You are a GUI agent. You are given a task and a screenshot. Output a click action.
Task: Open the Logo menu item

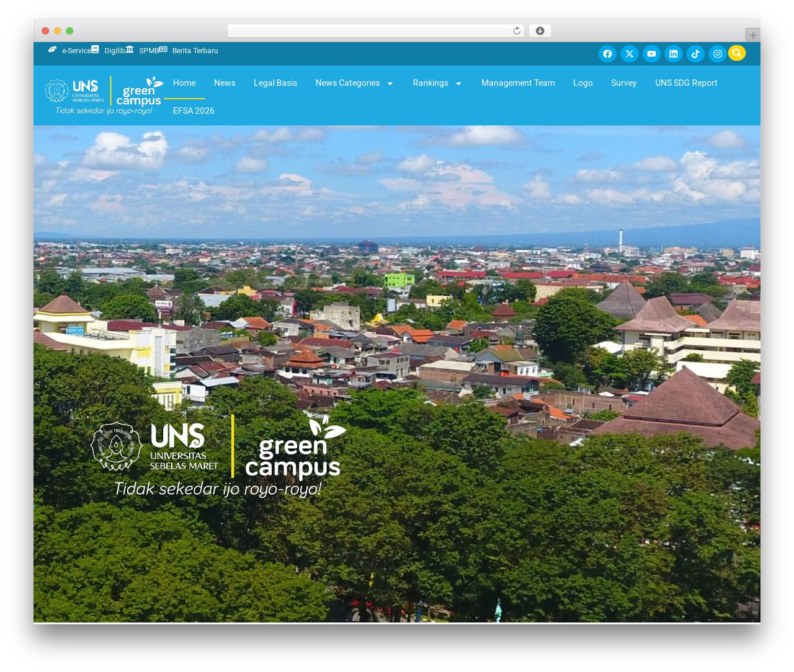pyautogui.click(x=583, y=83)
